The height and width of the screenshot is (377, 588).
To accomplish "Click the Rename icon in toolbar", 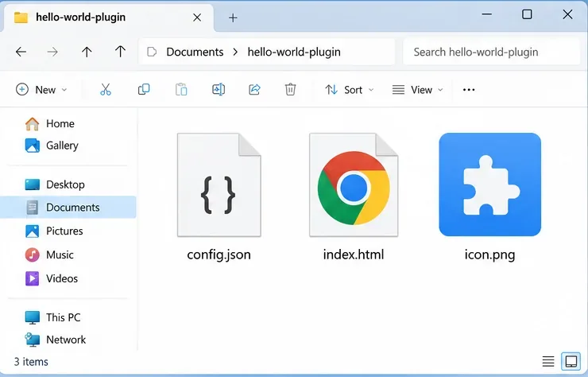I will (219, 89).
